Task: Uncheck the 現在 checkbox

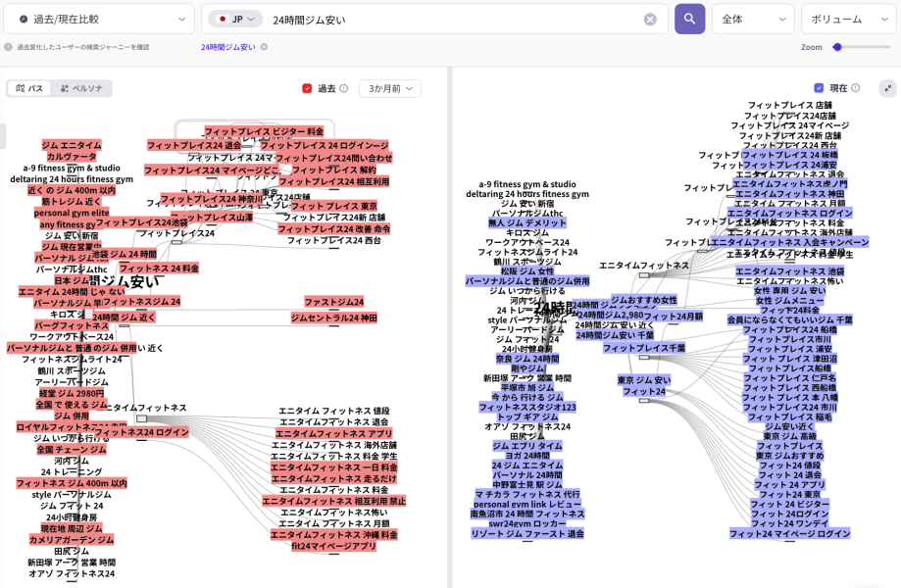Action: click(x=820, y=88)
